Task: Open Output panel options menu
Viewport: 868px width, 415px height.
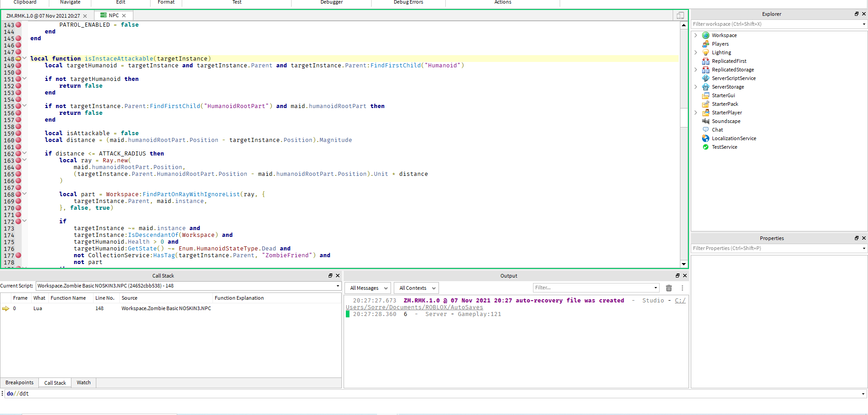Action: (682, 288)
